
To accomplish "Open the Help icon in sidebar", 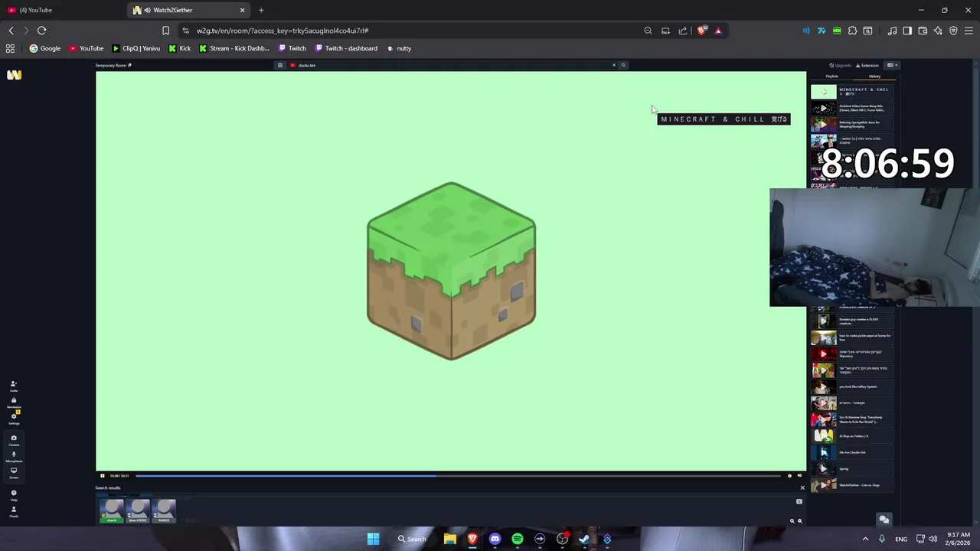I will pos(14,495).
